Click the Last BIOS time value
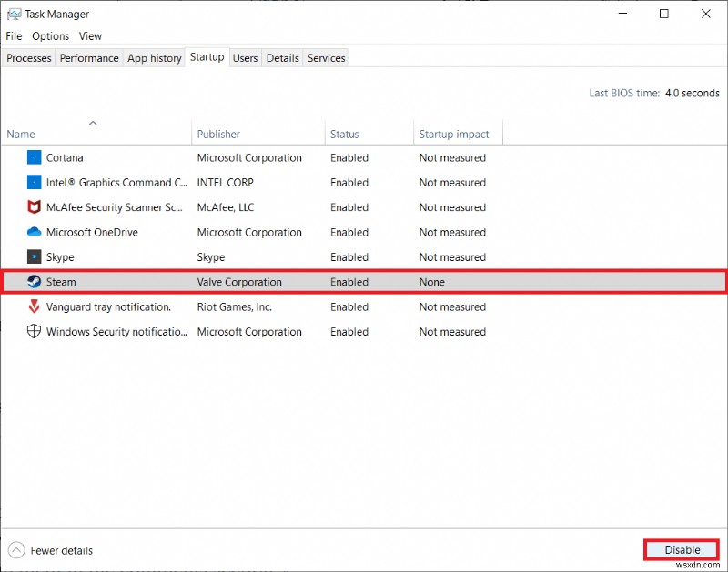Viewport: 728px width, 572px height. pos(693,93)
